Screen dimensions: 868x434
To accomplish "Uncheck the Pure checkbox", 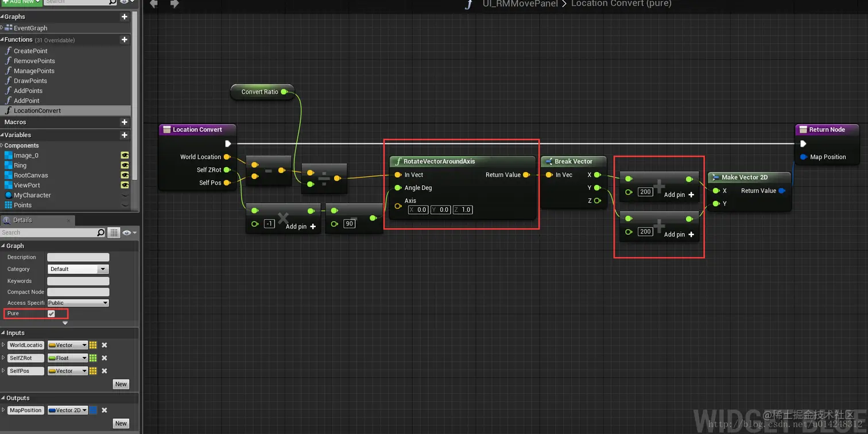I will click(x=51, y=313).
